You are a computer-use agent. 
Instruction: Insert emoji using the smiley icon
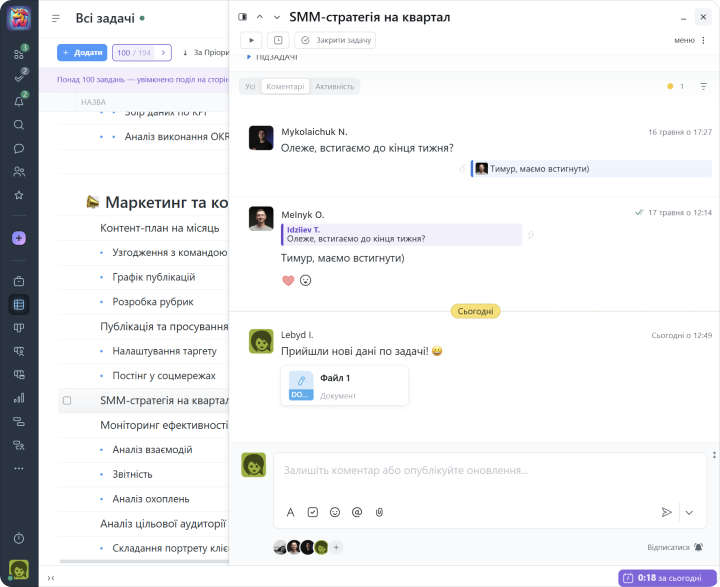tap(335, 512)
